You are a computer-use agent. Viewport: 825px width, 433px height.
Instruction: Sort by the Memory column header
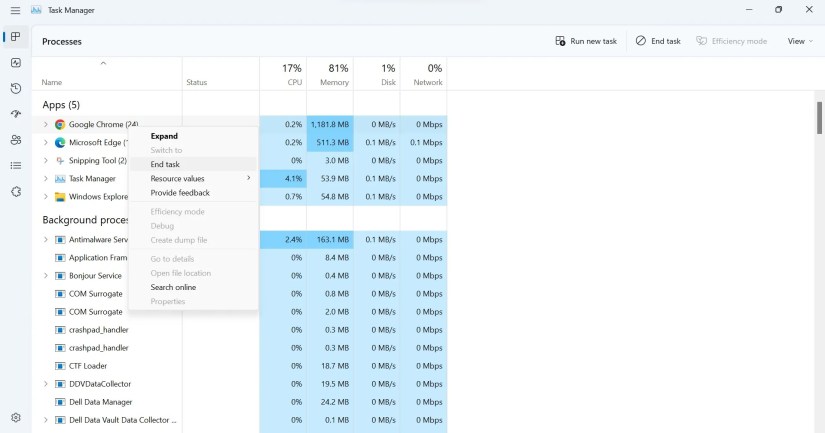pos(330,74)
